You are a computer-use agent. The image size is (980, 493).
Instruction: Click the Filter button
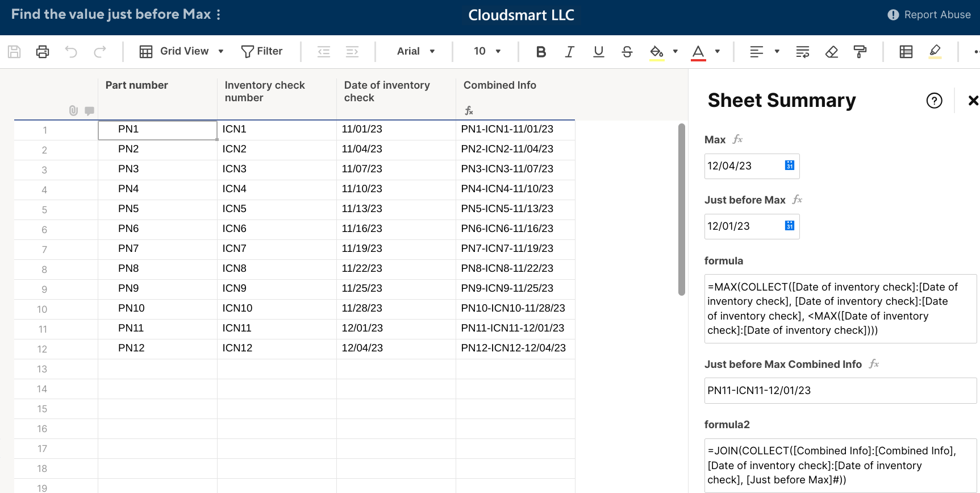[261, 52]
